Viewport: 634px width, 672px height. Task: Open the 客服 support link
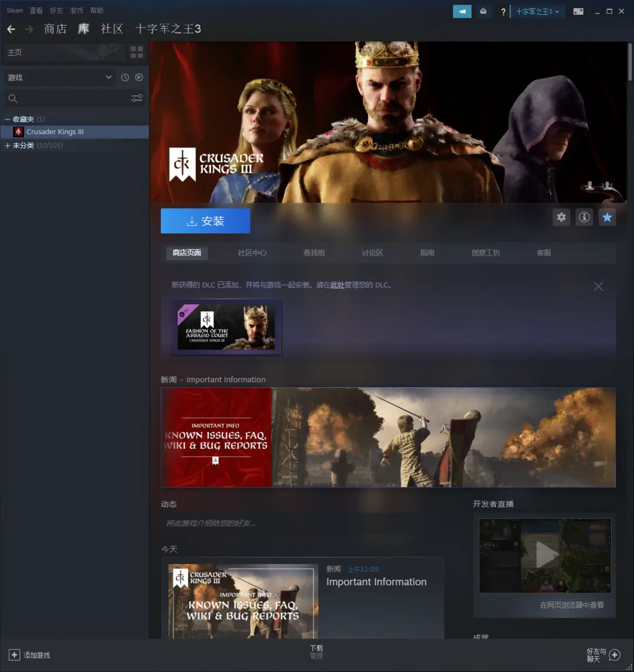point(544,253)
